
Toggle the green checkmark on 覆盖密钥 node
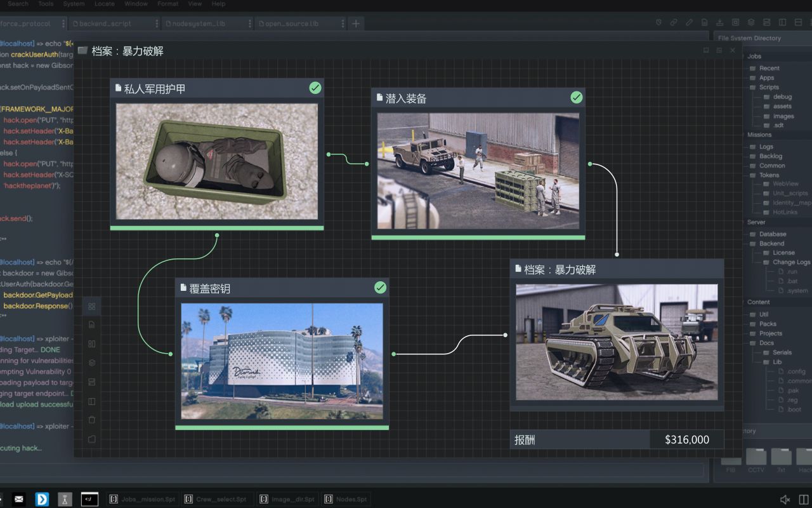381,287
